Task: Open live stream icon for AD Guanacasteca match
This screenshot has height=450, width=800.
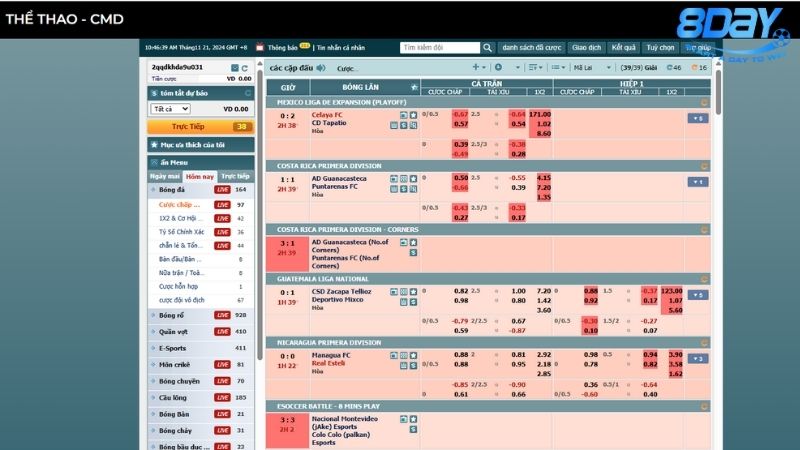Action: (x=394, y=179)
